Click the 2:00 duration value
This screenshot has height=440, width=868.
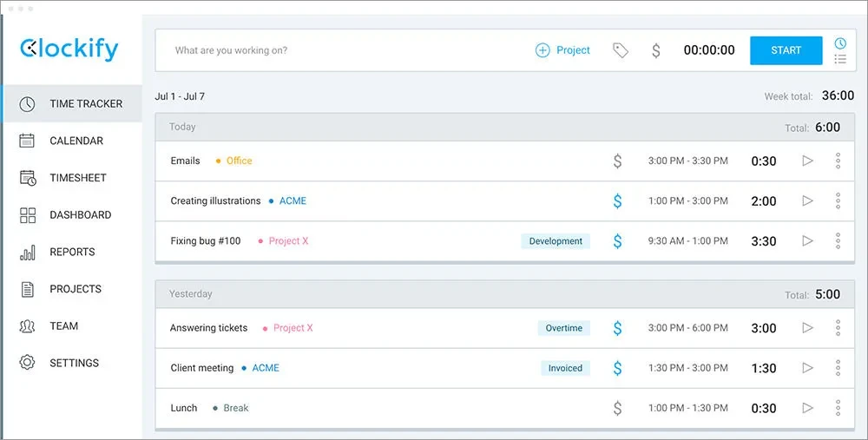coord(763,200)
